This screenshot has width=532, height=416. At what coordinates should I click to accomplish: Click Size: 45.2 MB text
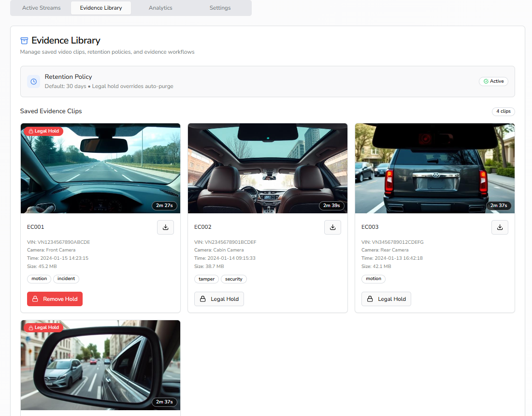(42, 267)
